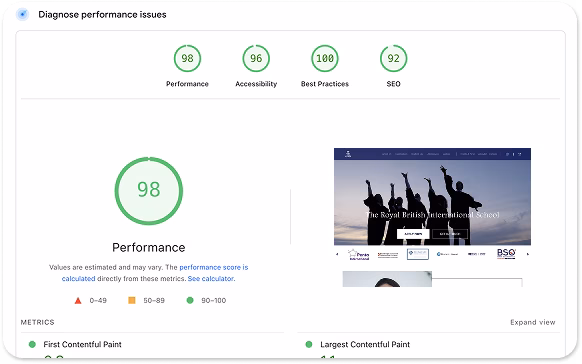Select the Accessibility score gauge 96
The height and width of the screenshot is (364, 582).
pos(256,58)
